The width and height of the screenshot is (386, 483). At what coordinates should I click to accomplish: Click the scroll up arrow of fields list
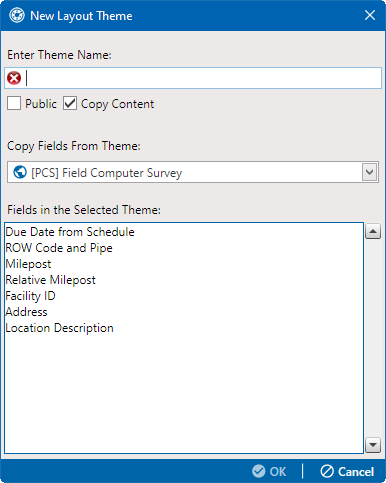tap(373, 231)
